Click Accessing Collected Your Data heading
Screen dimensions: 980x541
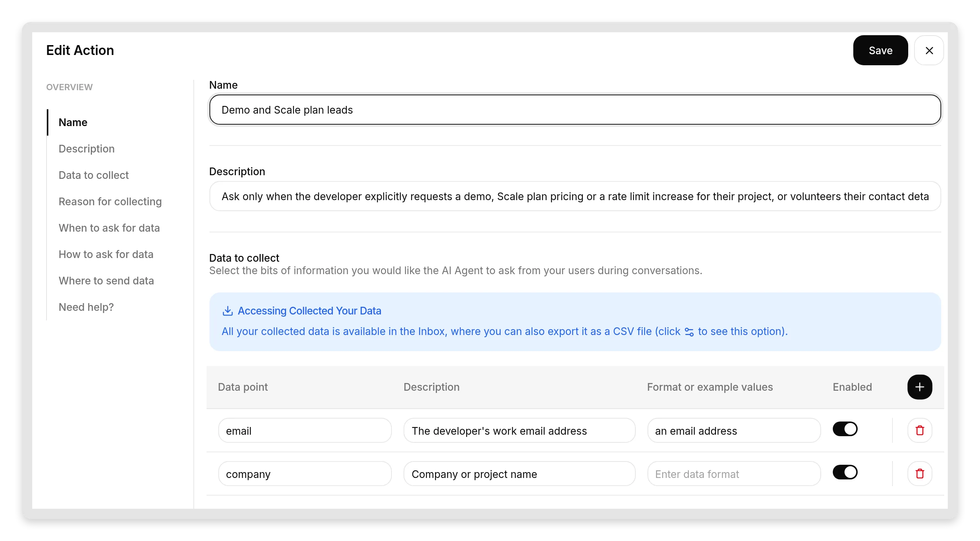309,311
